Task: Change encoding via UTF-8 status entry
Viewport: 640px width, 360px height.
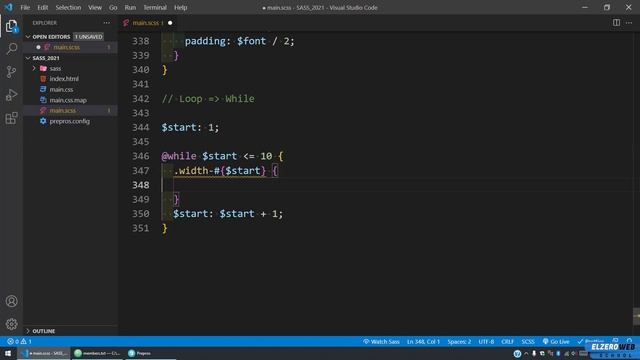Action: tap(486, 341)
